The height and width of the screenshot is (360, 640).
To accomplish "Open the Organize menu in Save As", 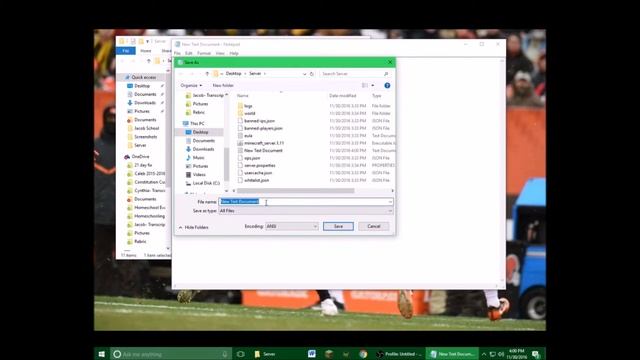I will pyautogui.click(x=191, y=85).
